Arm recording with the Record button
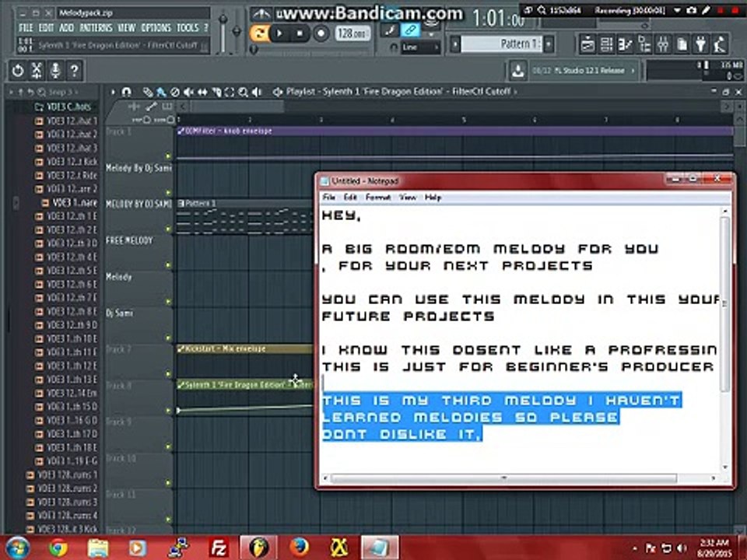Image resolution: width=747 pixels, height=560 pixels. point(321,33)
